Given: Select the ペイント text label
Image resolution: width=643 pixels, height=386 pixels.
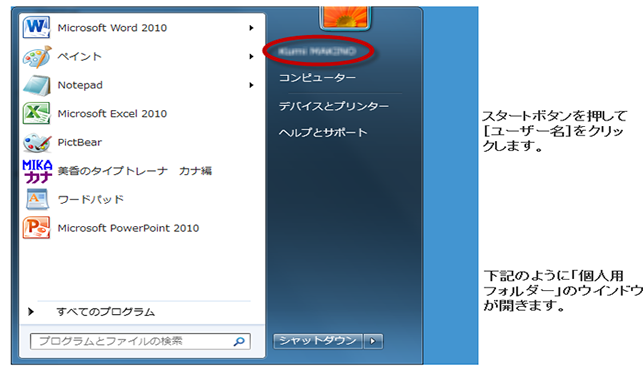Looking at the screenshot, I should pyautogui.click(x=80, y=57).
